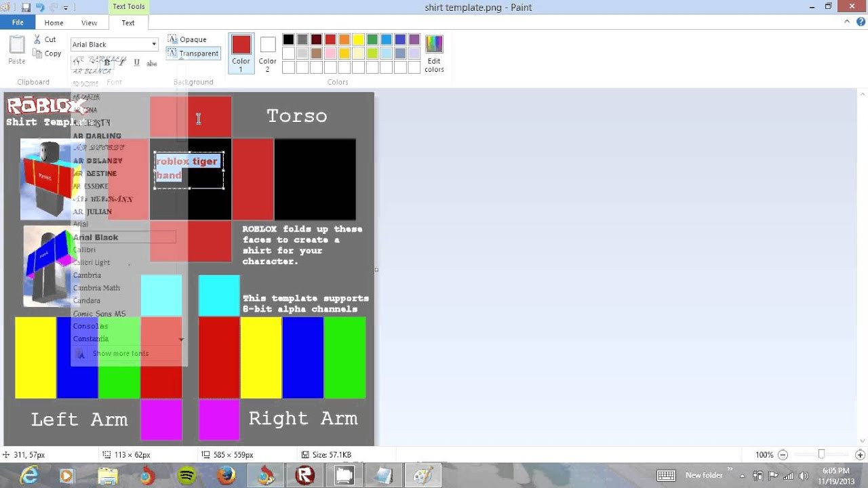868x488 pixels.
Task: Adjust the zoom slider handle
Action: pos(821,455)
